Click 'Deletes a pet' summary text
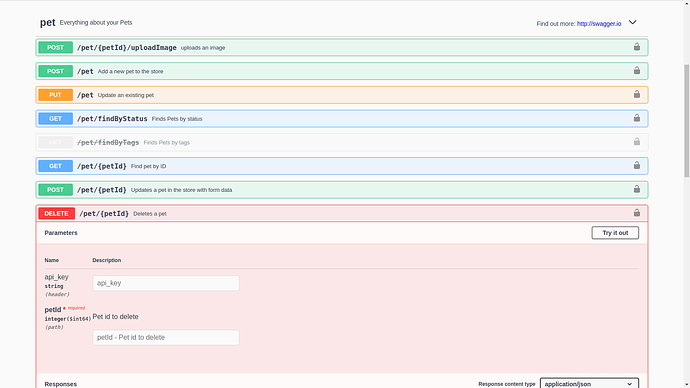 pos(150,214)
